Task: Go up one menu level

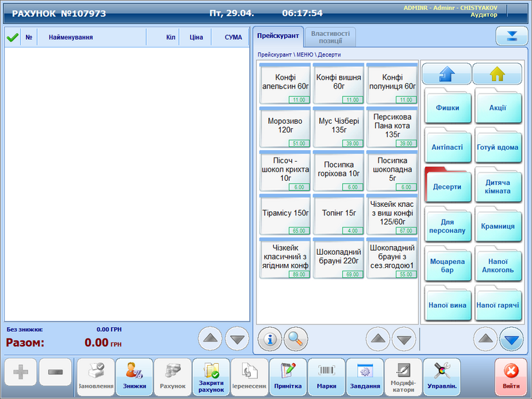Action: (x=446, y=74)
